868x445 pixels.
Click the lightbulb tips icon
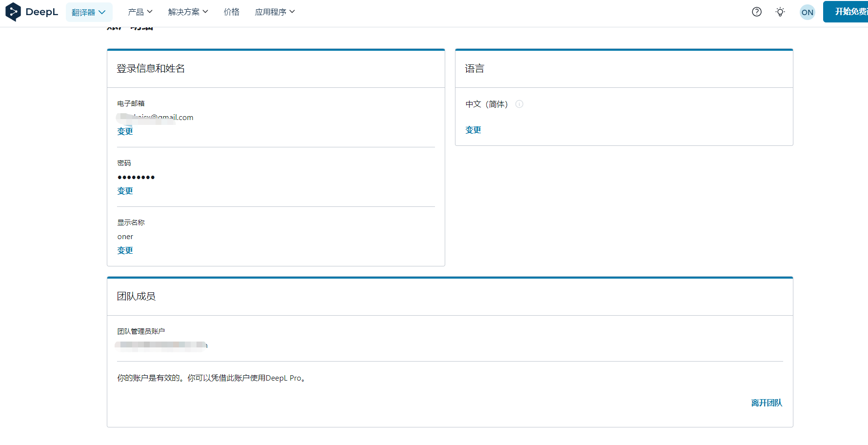tap(780, 12)
